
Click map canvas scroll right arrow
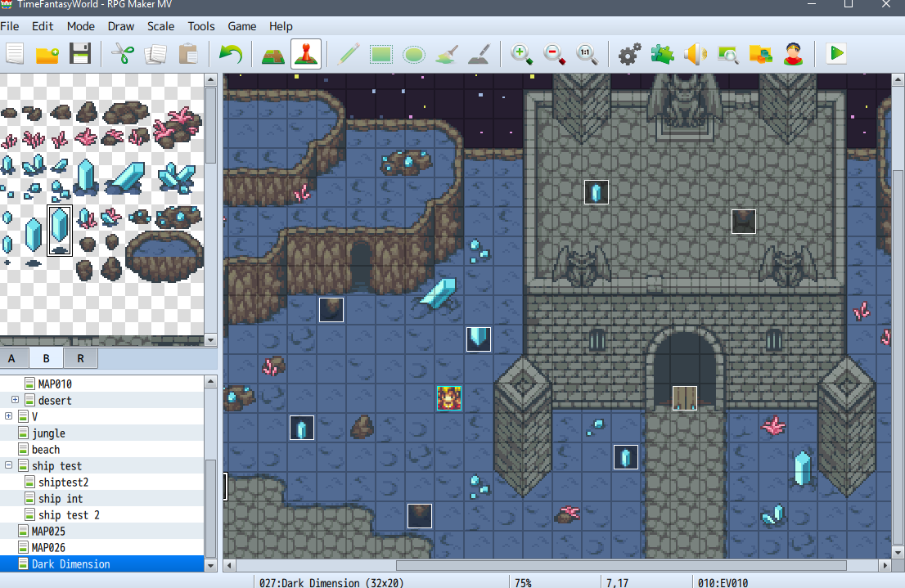tap(885, 565)
